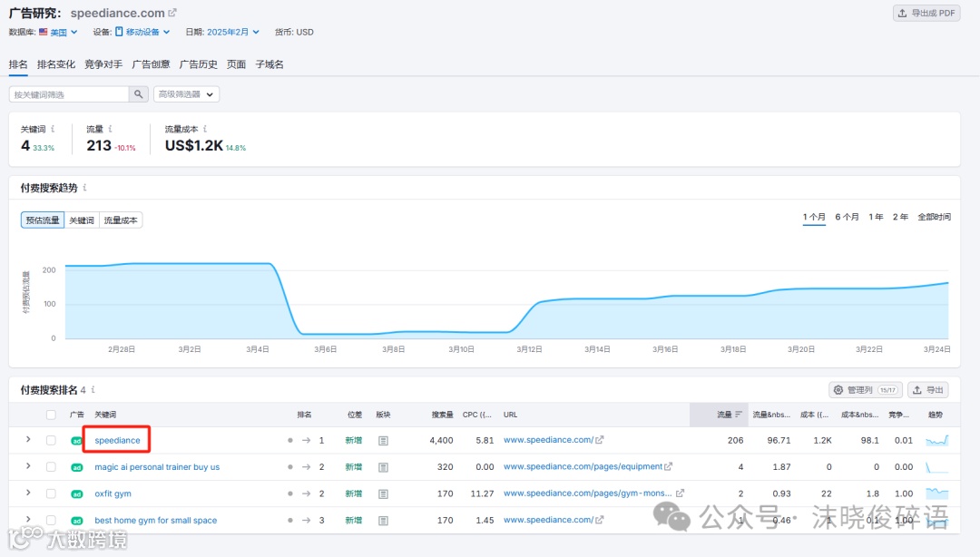
Task: Switch chart to 关键词 view
Action: tap(82, 220)
